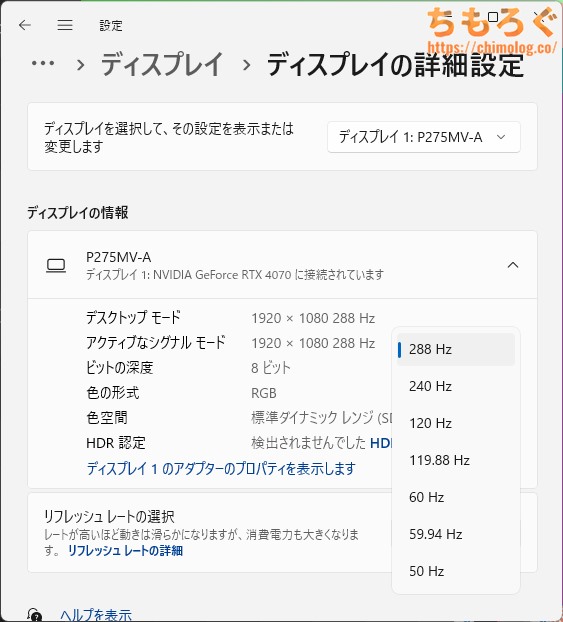Click the HDR 認定 label

(x=116, y=443)
